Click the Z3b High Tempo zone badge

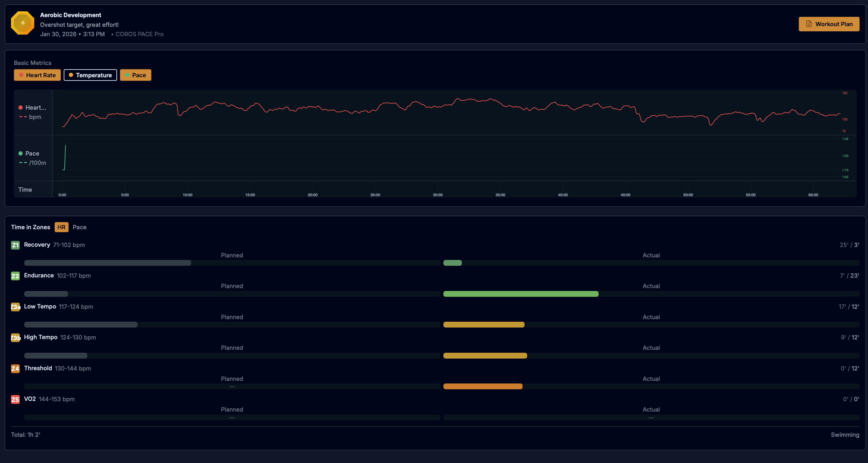[x=15, y=338]
